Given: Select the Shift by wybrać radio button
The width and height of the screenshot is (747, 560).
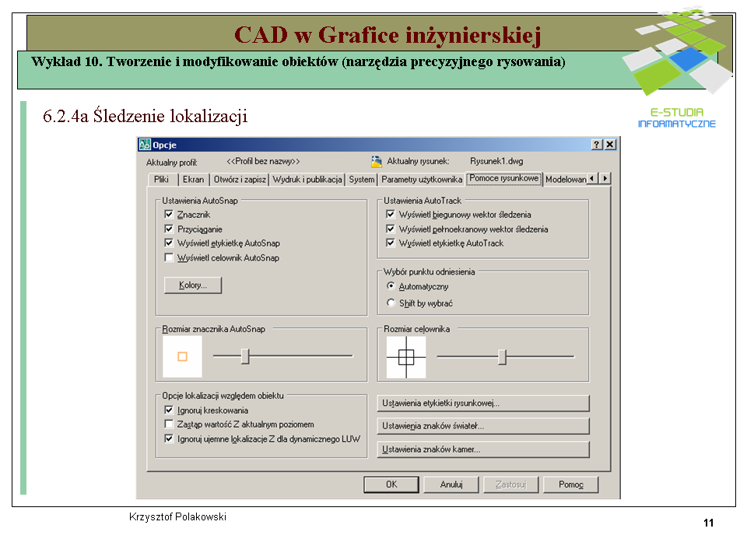Looking at the screenshot, I should click(x=391, y=303).
